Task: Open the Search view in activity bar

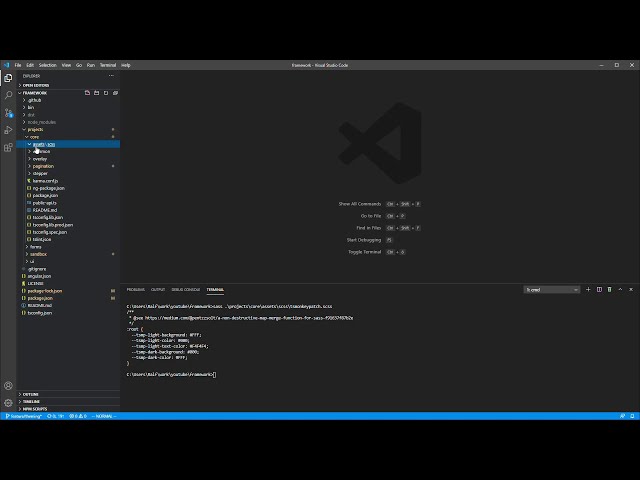Action: coord(8,95)
